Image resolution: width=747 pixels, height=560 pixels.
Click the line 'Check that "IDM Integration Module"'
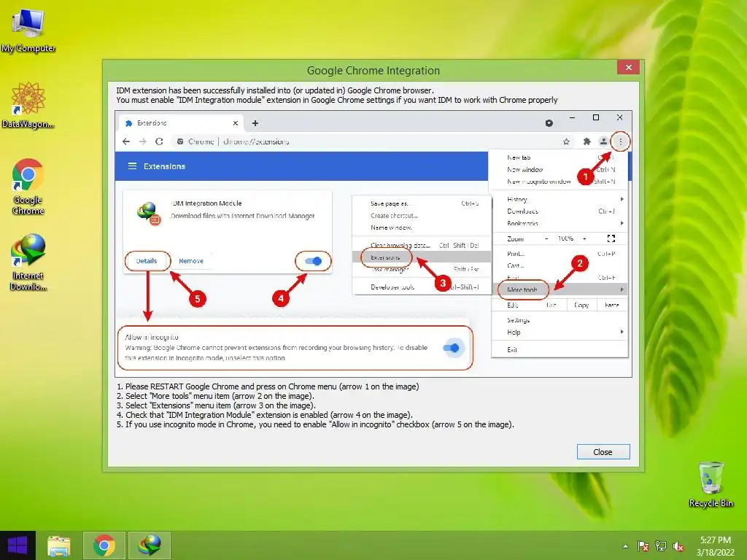pos(265,415)
